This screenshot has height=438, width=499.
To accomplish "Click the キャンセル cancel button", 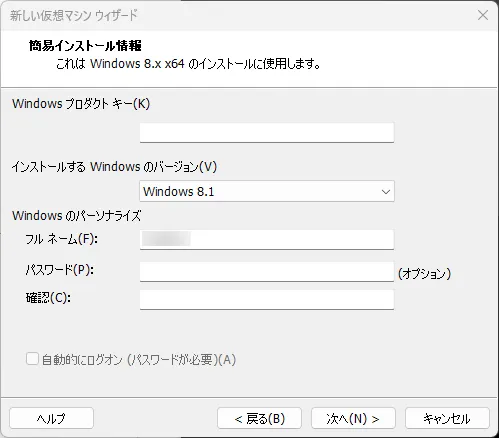I will tap(447, 418).
